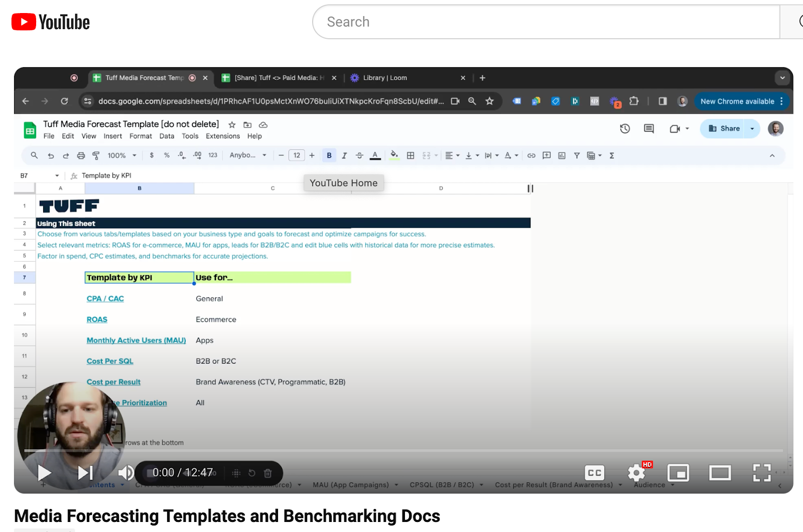Screen dimensions: 803x532
Task: Mute the video volume
Action: 125,472
